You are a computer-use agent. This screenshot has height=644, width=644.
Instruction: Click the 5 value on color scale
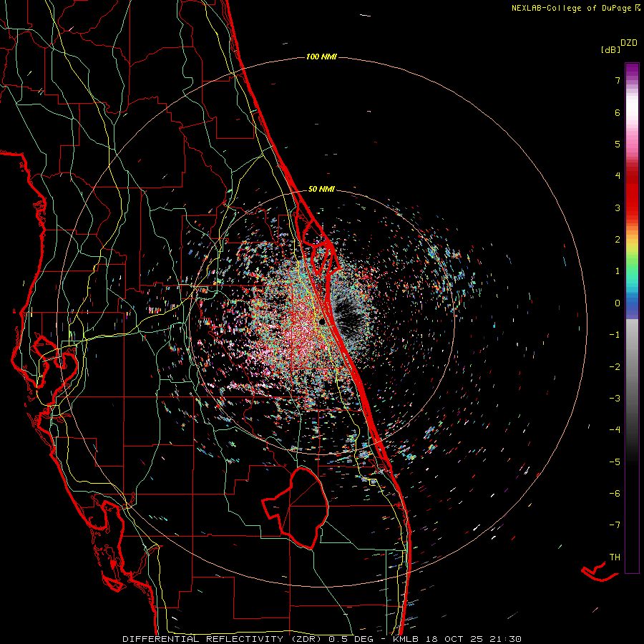[x=618, y=144]
